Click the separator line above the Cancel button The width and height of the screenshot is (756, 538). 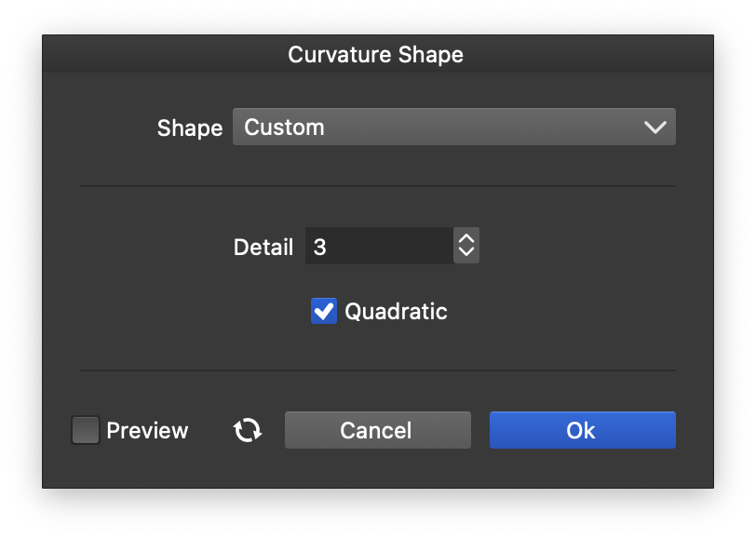click(377, 370)
